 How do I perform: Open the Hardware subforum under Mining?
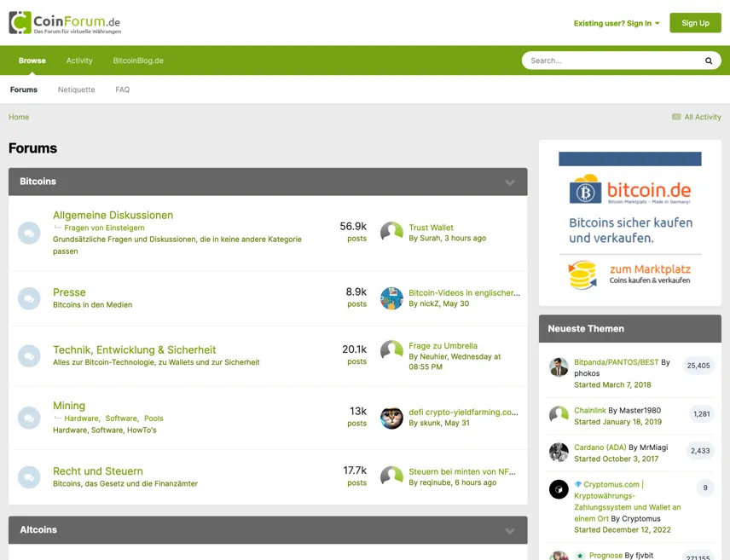pyautogui.click(x=81, y=418)
